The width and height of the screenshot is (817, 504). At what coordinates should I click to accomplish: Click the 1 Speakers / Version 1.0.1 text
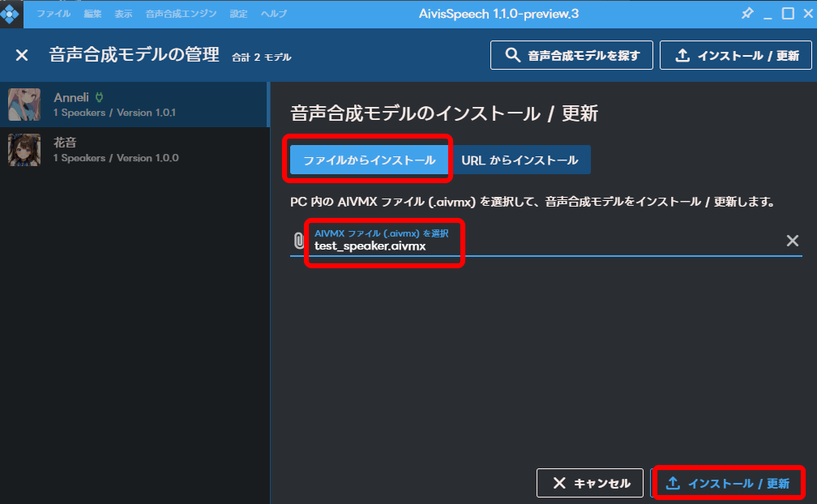point(114,113)
